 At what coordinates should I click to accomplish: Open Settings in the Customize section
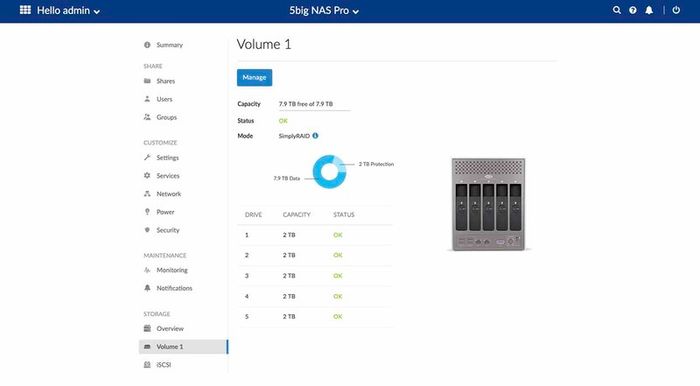point(167,158)
